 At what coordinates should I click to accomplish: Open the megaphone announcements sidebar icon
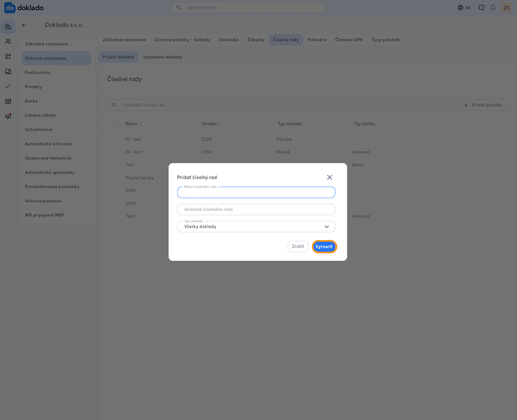pyautogui.click(x=8, y=116)
